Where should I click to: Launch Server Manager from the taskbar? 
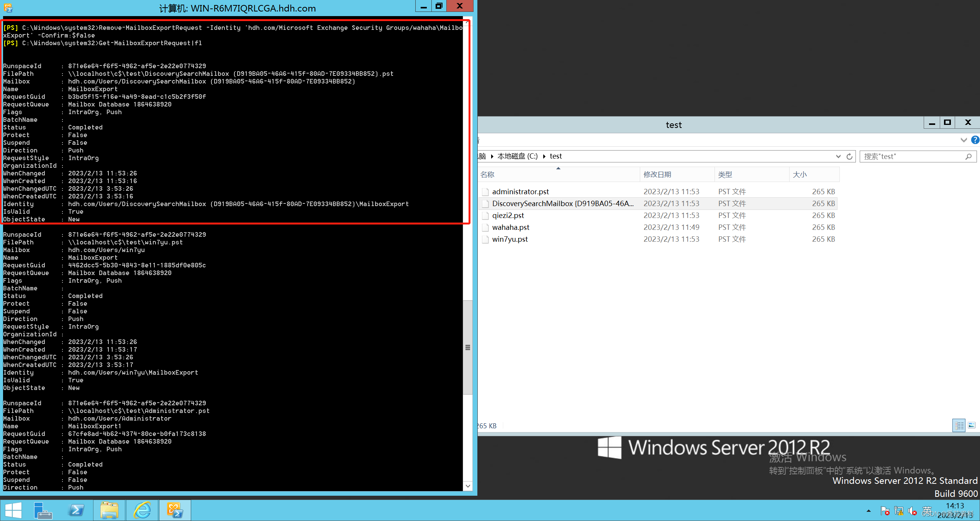click(x=43, y=510)
